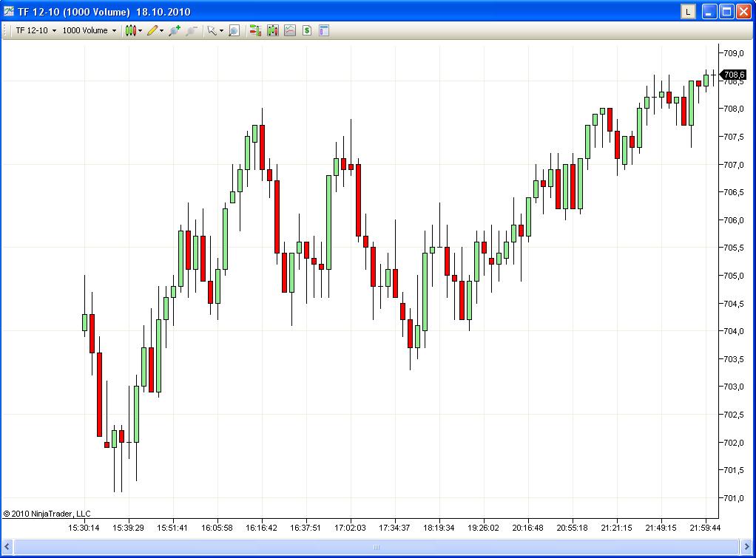Click the L link button in title bar

688,12
